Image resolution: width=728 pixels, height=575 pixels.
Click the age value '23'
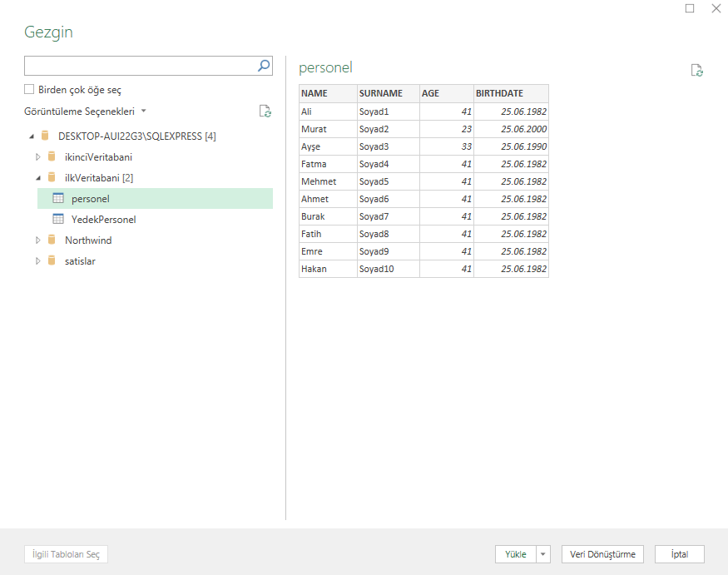[x=447, y=129]
